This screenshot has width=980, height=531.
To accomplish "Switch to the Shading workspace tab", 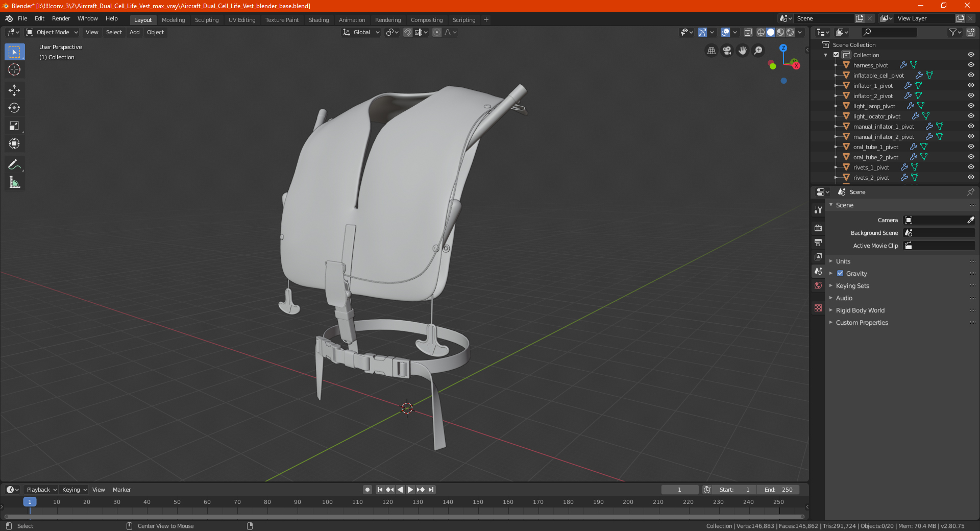I will (318, 20).
